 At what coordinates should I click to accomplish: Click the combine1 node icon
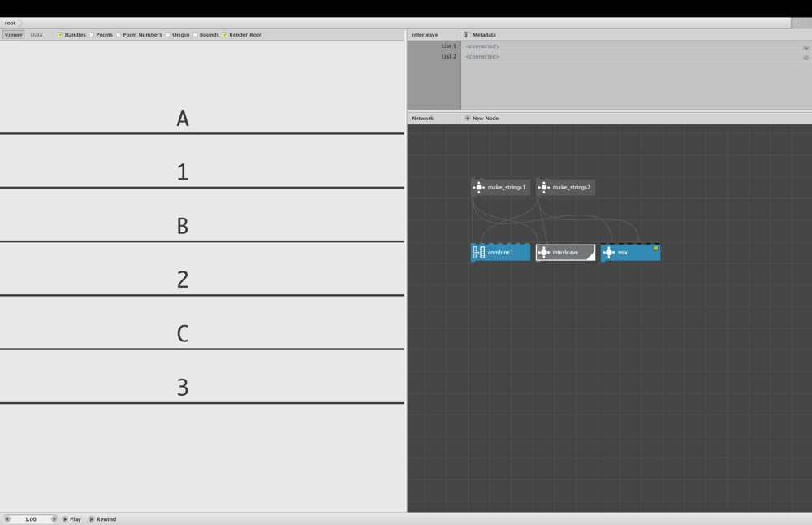479,253
